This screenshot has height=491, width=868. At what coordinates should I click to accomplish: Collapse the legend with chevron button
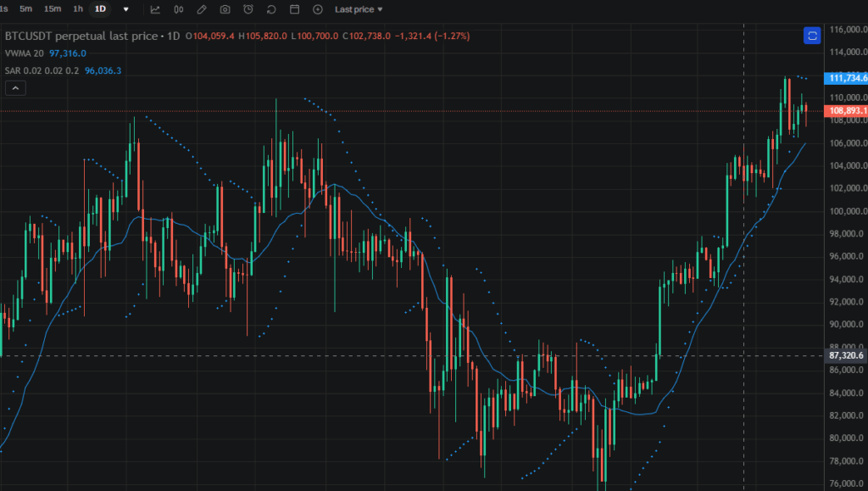click(15, 87)
